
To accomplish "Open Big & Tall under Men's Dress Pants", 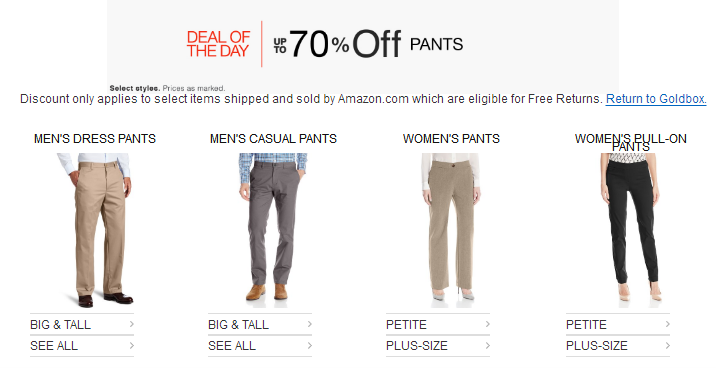I will click(x=82, y=325).
